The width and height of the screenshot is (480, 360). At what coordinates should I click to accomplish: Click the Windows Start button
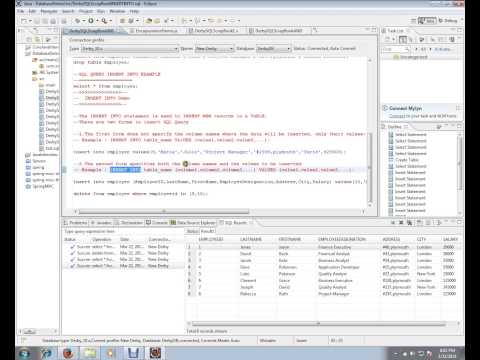point(25,353)
